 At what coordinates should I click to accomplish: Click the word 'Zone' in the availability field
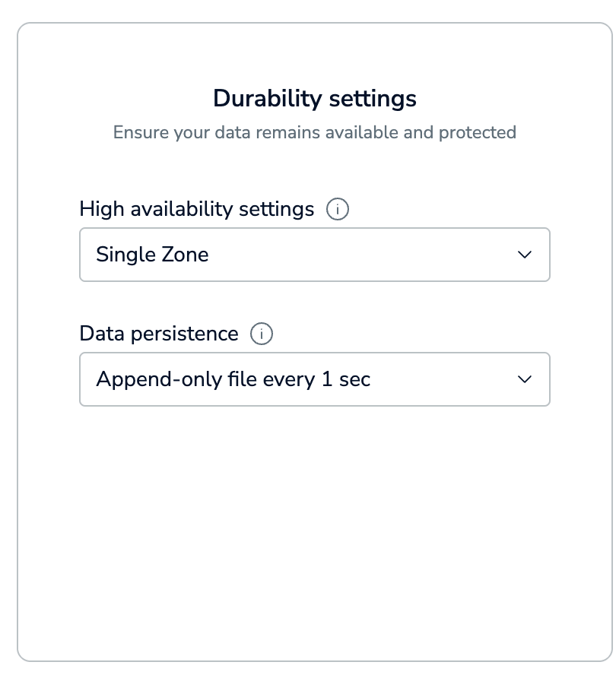coord(185,255)
